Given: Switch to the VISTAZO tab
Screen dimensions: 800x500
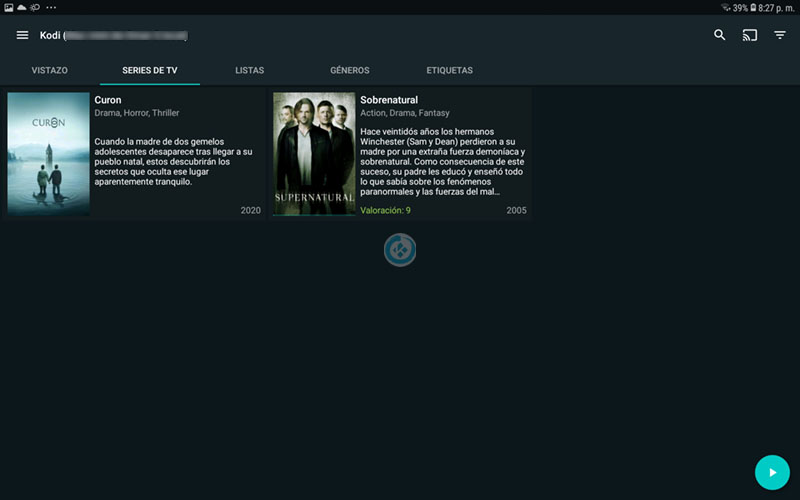Looking at the screenshot, I should [x=49, y=71].
